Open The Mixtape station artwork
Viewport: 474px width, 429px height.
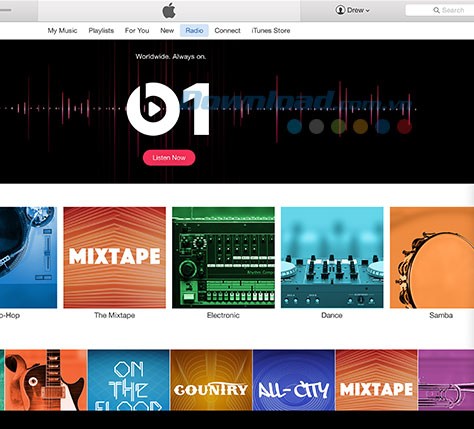coord(115,258)
